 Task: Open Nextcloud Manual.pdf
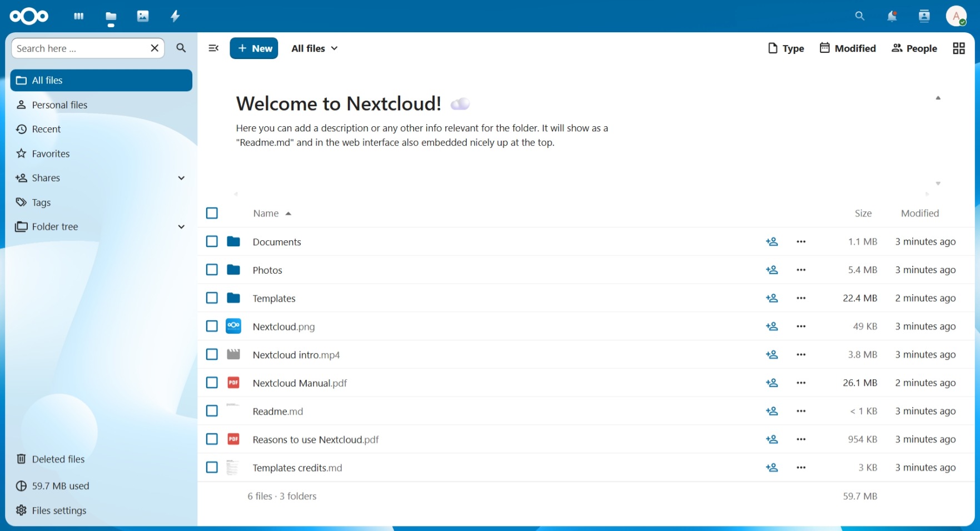pos(300,383)
